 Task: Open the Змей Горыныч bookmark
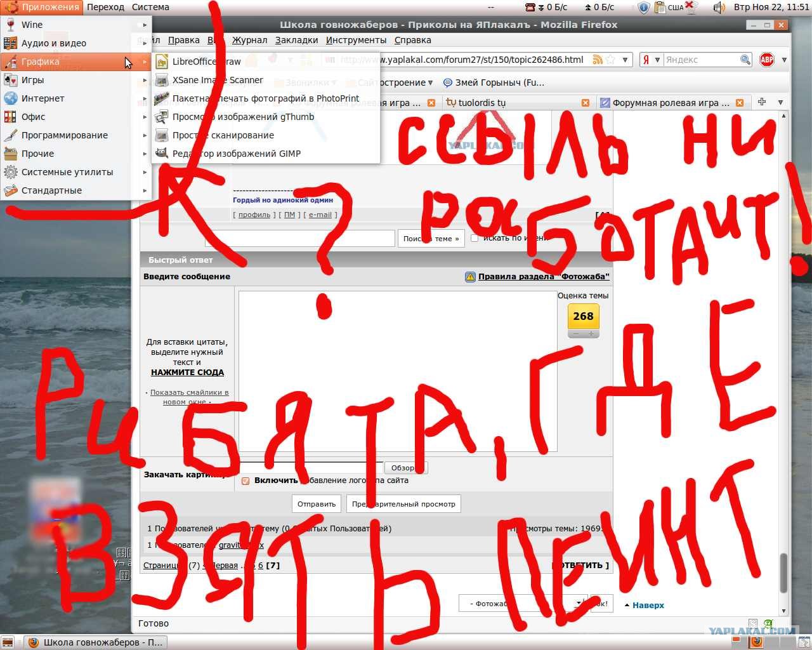click(494, 83)
